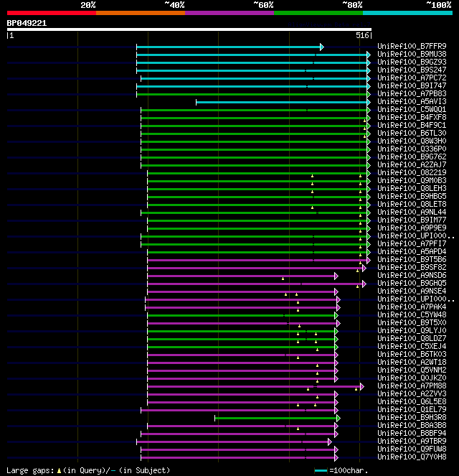Open the UniRef100_C5XEJ4 entry
The image size is (459, 476).
[412, 346]
